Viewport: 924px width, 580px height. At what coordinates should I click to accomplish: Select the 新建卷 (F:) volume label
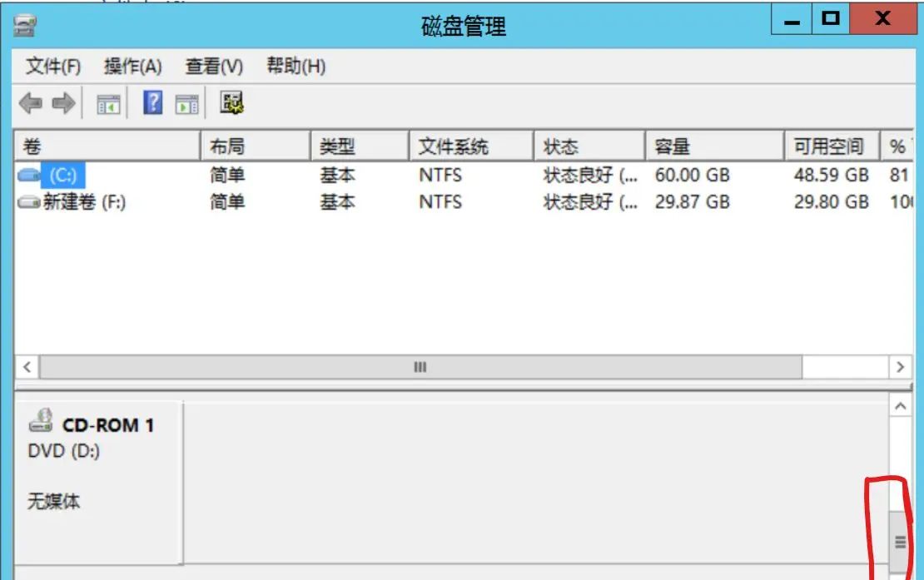(x=84, y=202)
